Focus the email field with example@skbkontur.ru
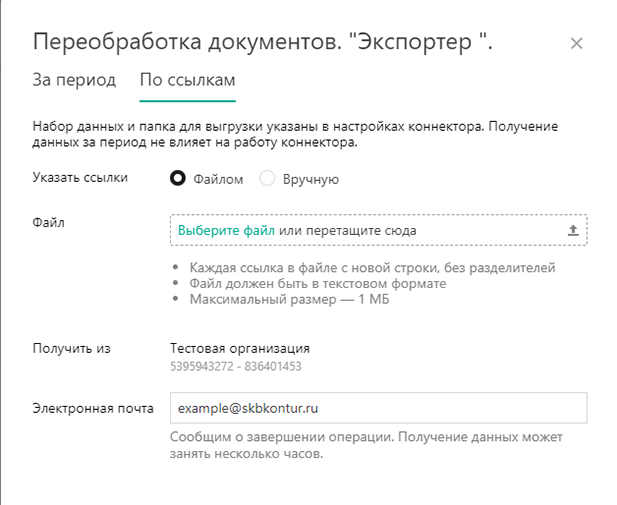The width and height of the screenshot is (617, 505). pyautogui.click(x=379, y=408)
